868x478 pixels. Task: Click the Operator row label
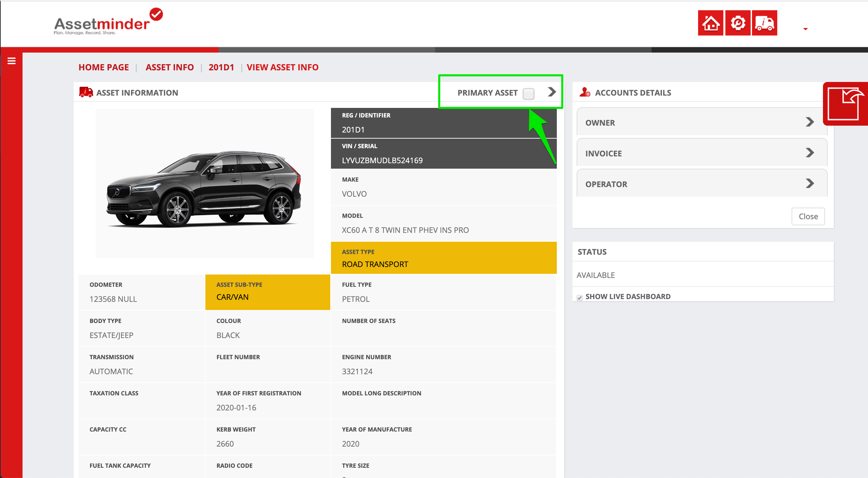coord(606,184)
